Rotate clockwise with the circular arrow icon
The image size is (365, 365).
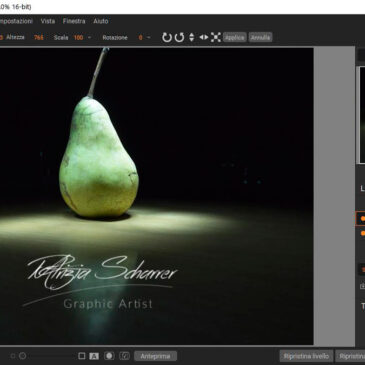click(167, 37)
